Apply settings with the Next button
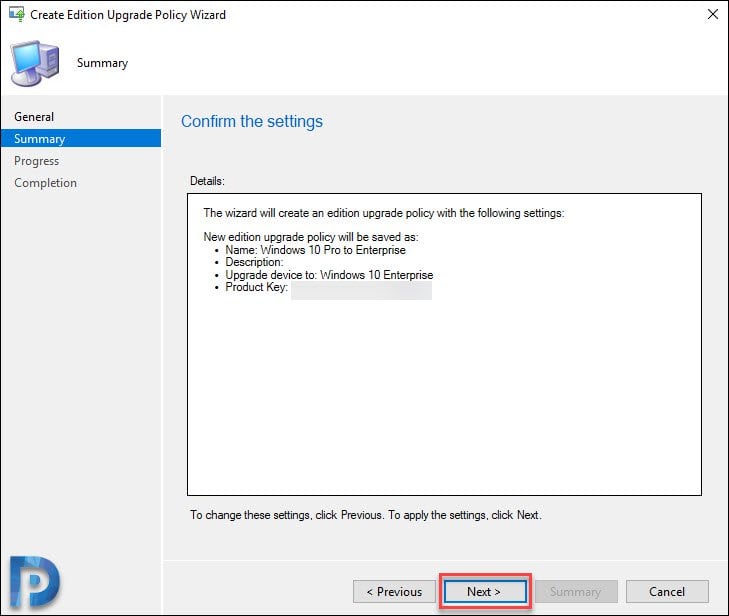Screen dimensions: 729x616 click(x=485, y=591)
